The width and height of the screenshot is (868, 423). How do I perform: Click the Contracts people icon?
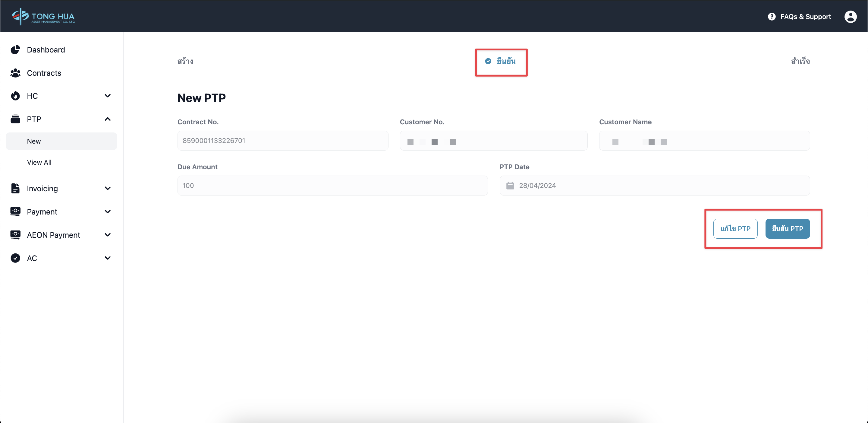(x=15, y=73)
